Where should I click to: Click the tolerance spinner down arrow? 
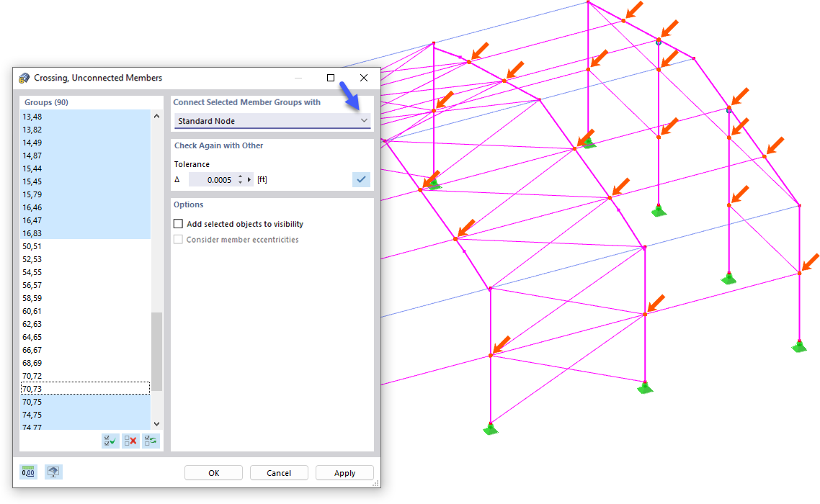[239, 182]
